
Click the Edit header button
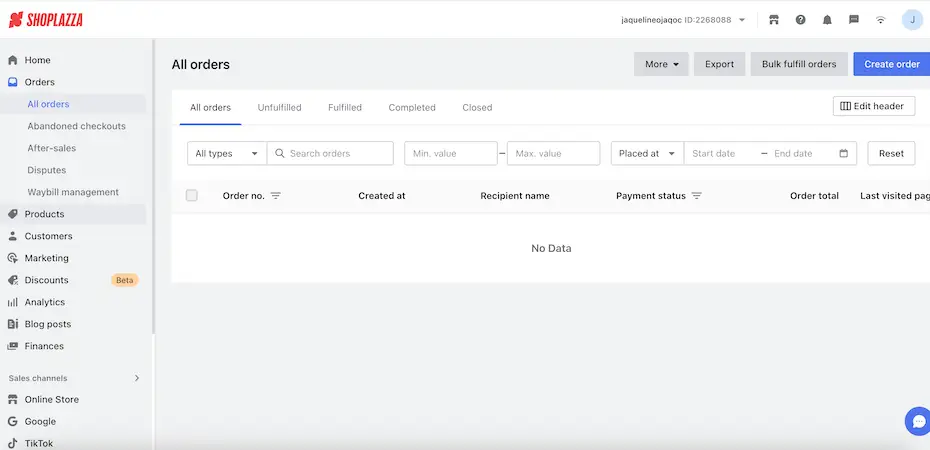(x=873, y=106)
